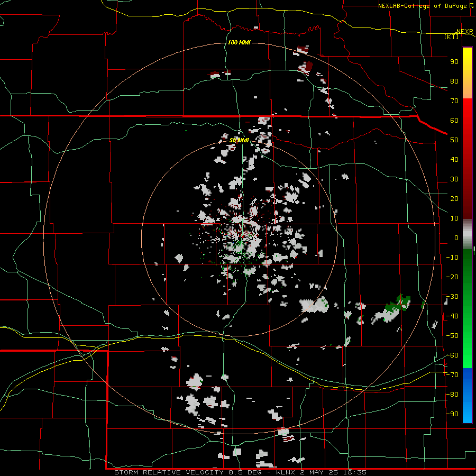Image resolution: width=476 pixels, height=476 pixels.
Task: Click the -90 knots scale label
Action: tap(452, 414)
